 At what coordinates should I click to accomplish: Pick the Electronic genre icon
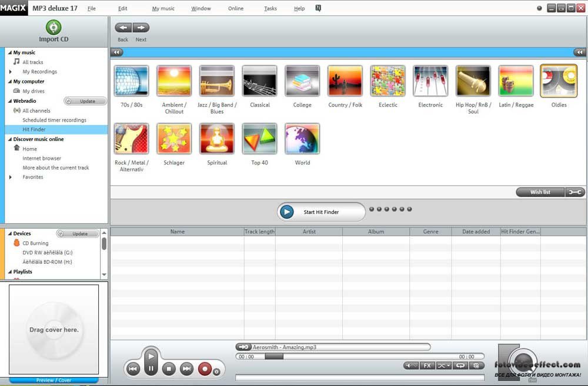click(x=430, y=81)
